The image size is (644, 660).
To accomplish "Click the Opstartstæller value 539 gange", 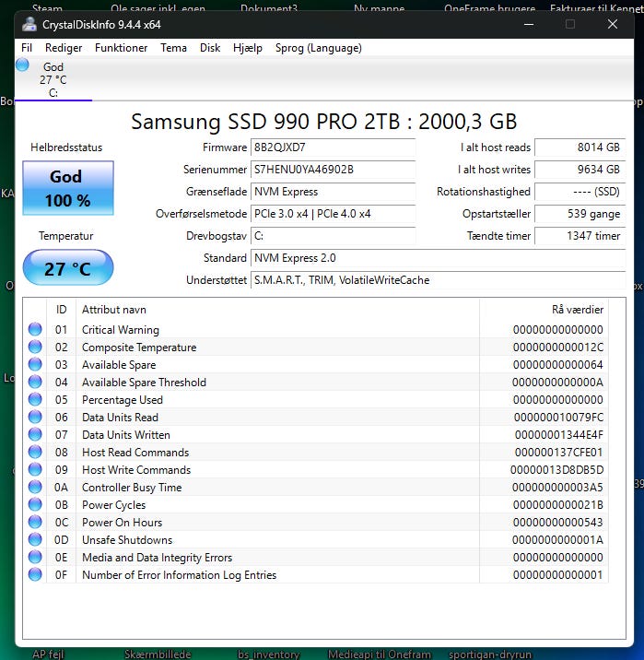I will tap(580, 214).
